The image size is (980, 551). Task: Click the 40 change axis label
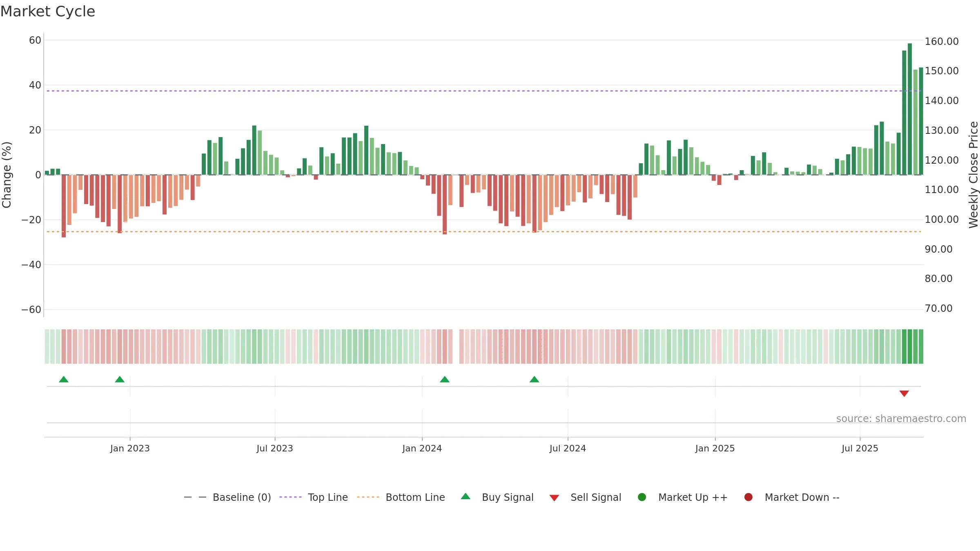point(35,85)
